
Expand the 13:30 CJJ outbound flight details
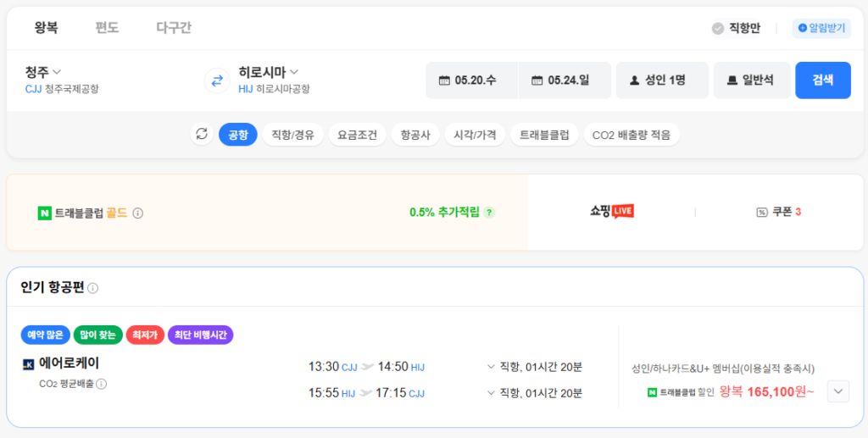pos(491,367)
